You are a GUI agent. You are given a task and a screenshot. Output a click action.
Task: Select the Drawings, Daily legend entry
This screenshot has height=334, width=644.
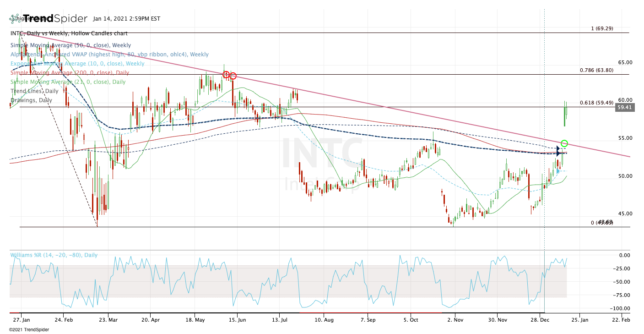click(x=31, y=100)
